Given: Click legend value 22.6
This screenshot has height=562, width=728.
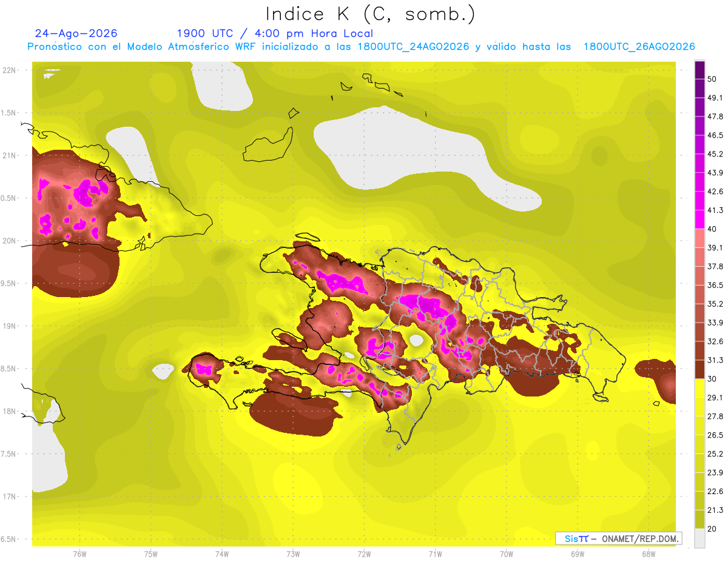Looking at the screenshot, I should click(715, 491).
